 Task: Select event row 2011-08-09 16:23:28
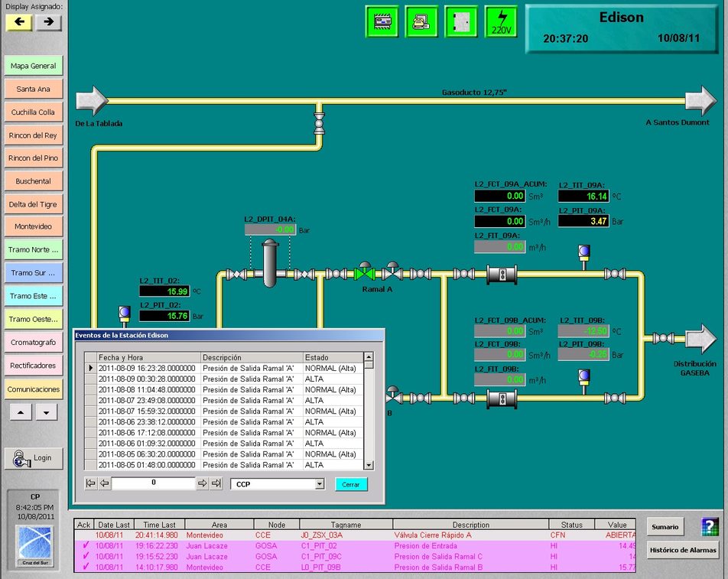[x=224, y=368]
